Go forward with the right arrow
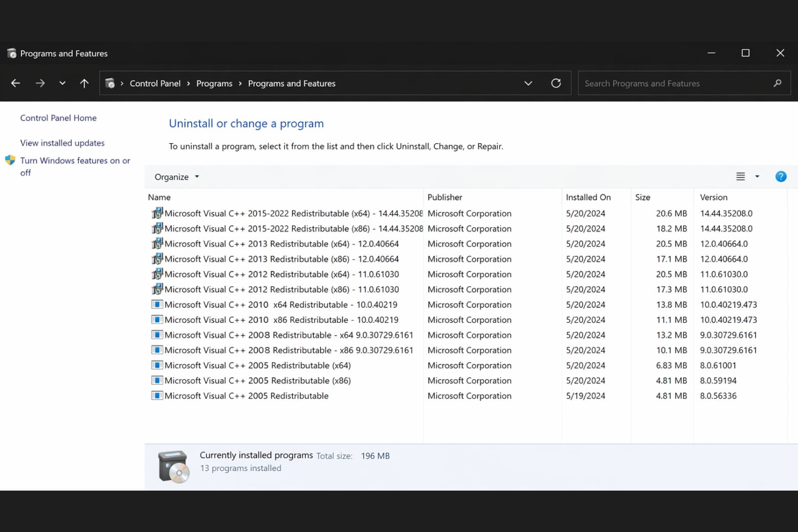Image resolution: width=798 pixels, height=532 pixels. (x=40, y=83)
